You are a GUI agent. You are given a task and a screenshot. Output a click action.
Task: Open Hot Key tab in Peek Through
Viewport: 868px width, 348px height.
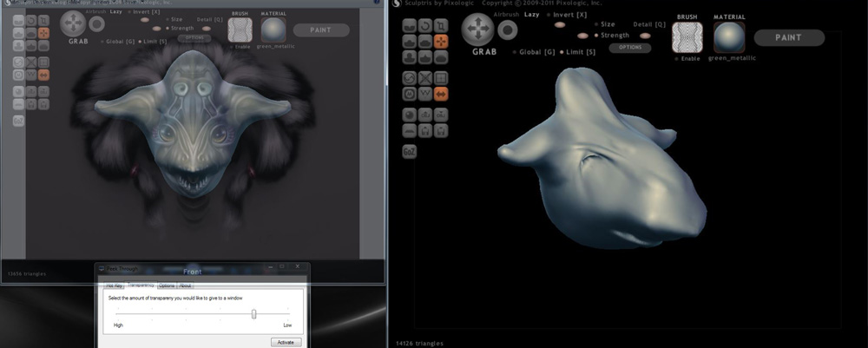pos(115,286)
